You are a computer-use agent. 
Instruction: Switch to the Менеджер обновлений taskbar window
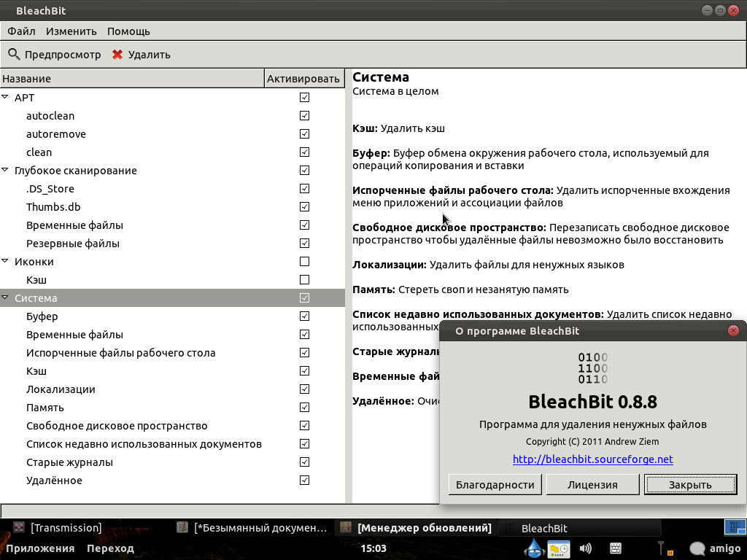(x=415, y=528)
